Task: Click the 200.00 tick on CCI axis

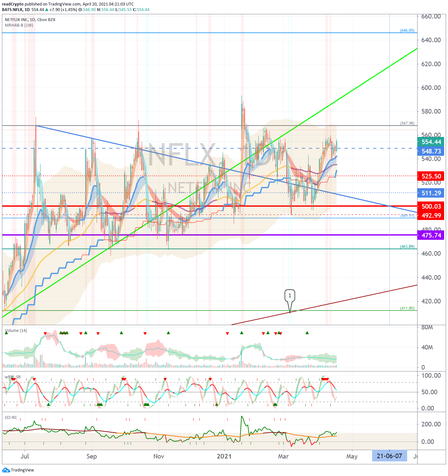Action: click(431, 424)
